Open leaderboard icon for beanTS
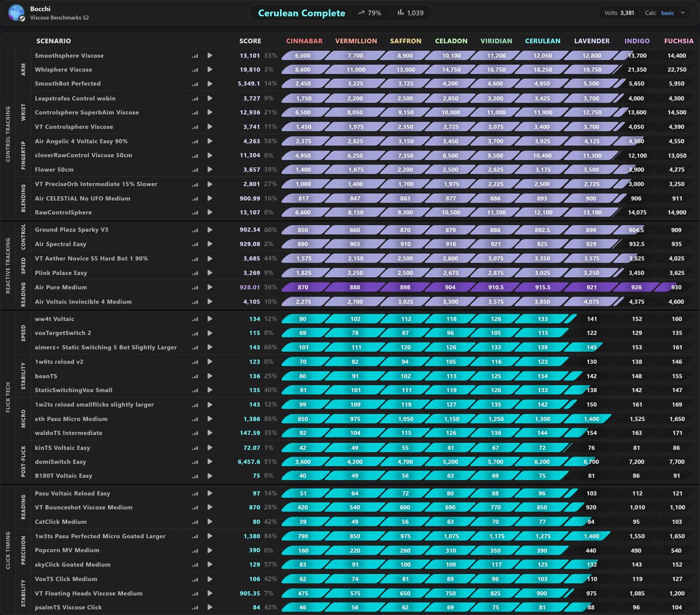The image size is (700, 615). click(195, 377)
